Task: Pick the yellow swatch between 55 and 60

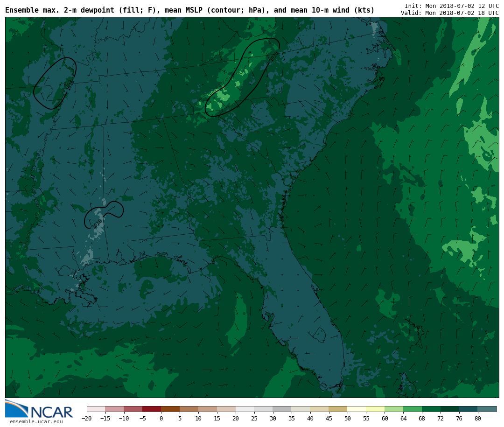Action: click(x=375, y=409)
